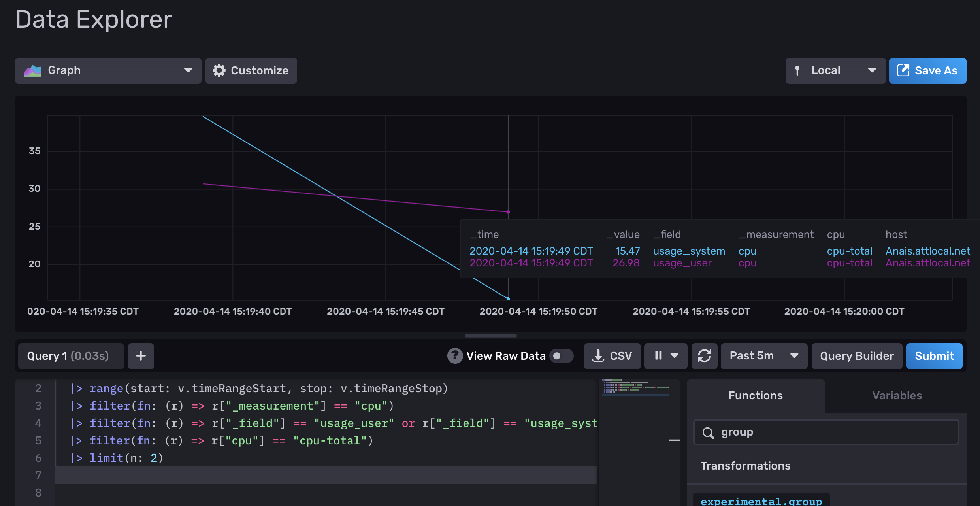Click the add query plus icon
Viewport: 980px width, 506px height.
(141, 356)
